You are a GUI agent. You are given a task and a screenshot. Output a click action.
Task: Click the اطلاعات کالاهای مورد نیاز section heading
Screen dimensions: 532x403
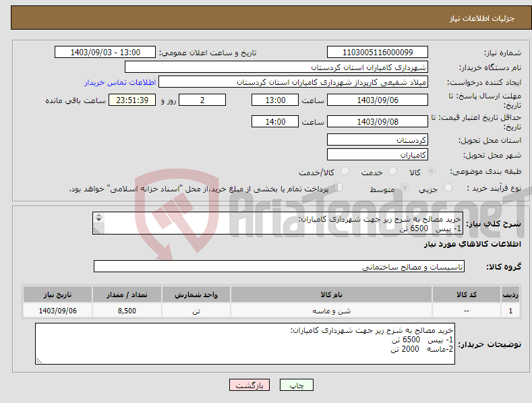coord(472,244)
